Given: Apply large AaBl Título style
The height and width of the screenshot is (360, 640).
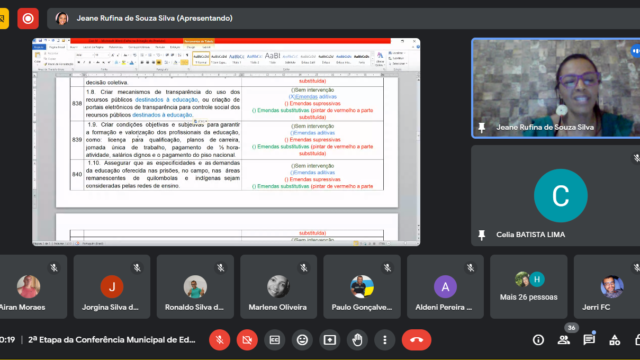Looking at the screenshot, I should click(272, 57).
